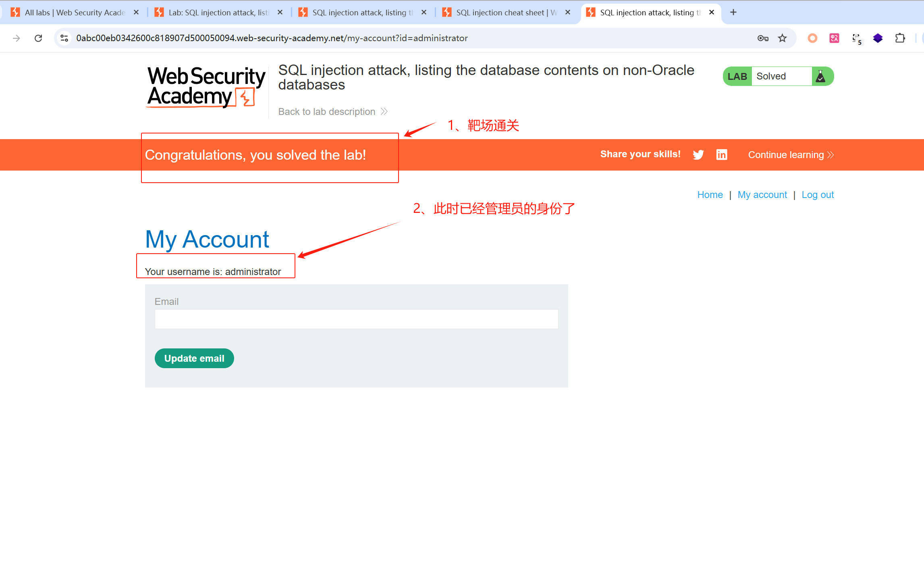This screenshot has width=924, height=571.
Task: View site information icon in address bar
Action: click(x=64, y=38)
